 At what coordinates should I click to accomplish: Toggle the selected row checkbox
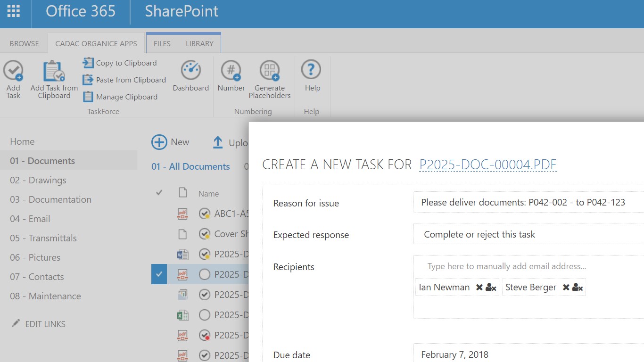coord(159,274)
